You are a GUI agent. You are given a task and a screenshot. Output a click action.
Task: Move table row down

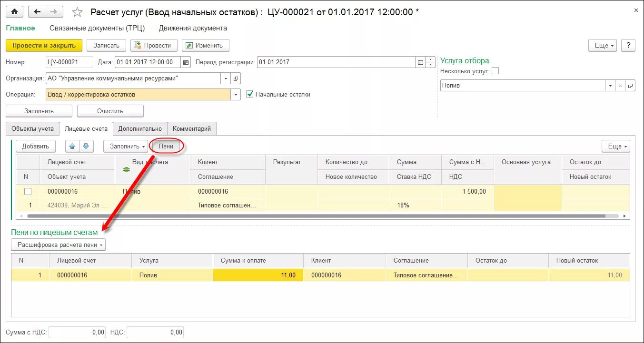pyautogui.click(x=86, y=146)
